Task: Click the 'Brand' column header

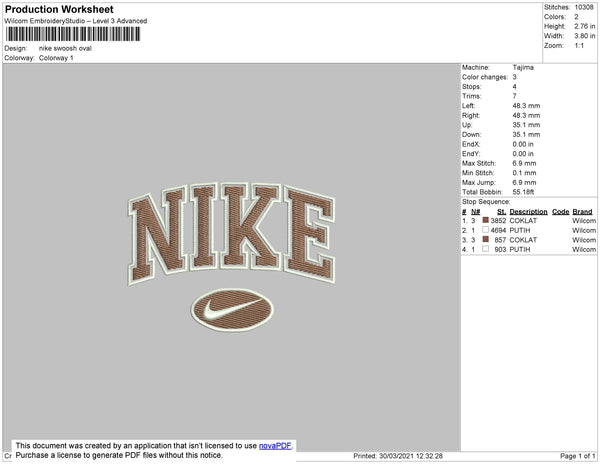Action: (x=582, y=212)
